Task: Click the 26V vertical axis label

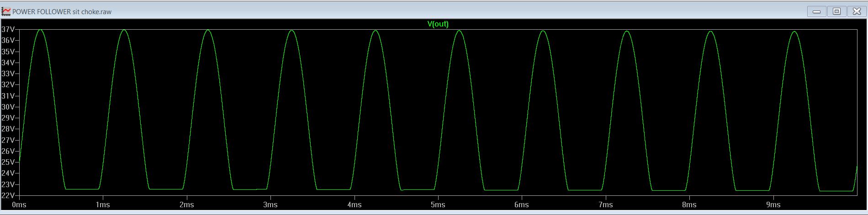Action: (x=8, y=151)
